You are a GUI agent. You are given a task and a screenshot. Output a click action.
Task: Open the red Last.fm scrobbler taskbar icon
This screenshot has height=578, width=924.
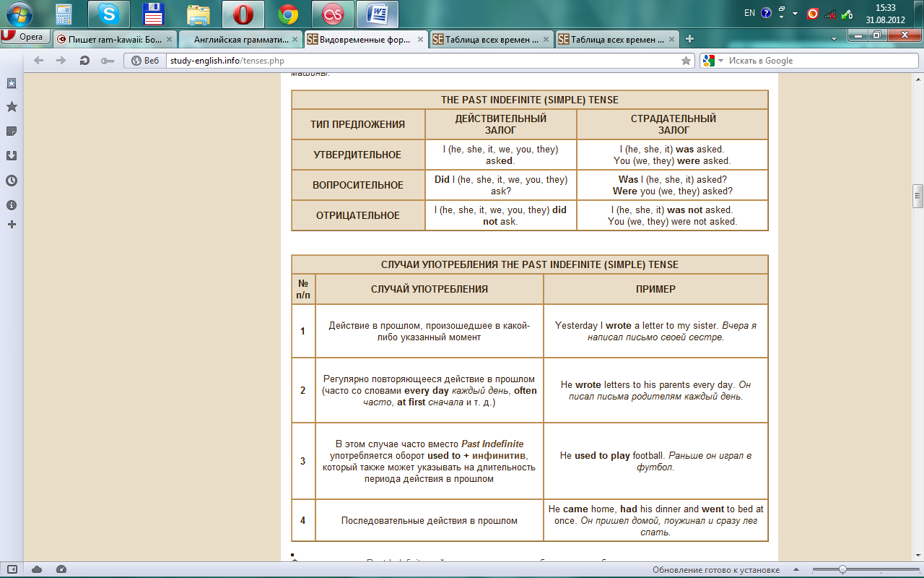(332, 13)
